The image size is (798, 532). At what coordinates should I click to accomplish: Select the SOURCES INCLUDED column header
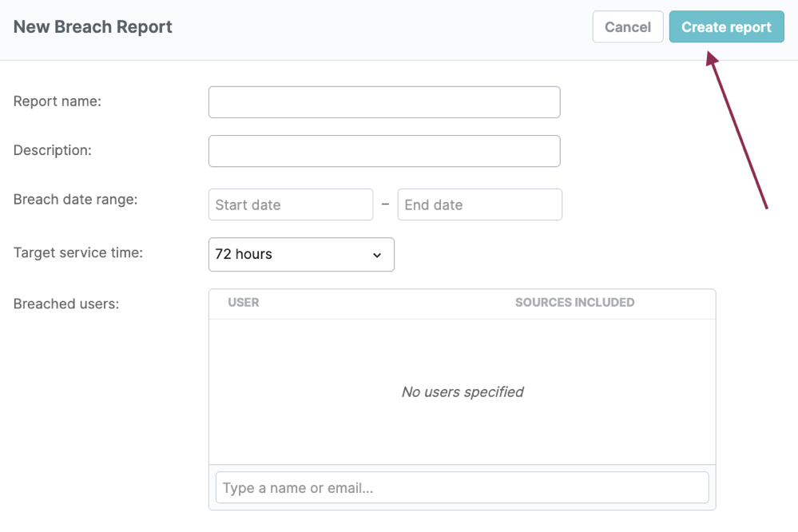[x=574, y=303]
